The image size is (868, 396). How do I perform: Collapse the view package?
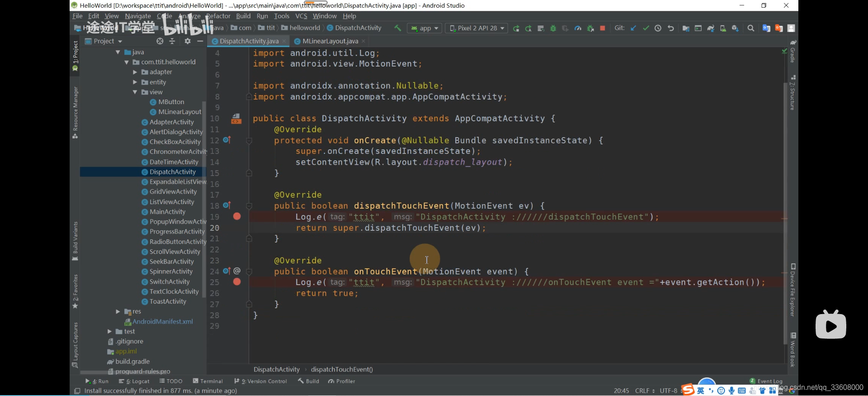coord(135,92)
